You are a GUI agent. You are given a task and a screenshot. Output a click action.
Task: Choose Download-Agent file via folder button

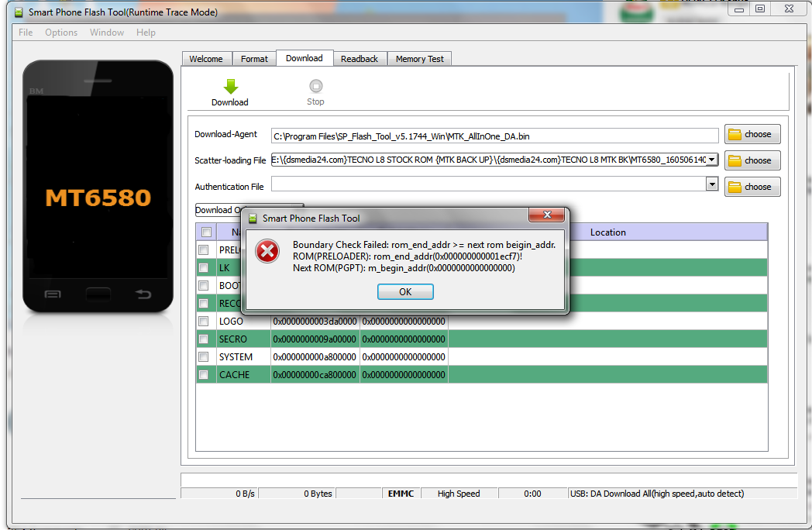click(x=752, y=134)
